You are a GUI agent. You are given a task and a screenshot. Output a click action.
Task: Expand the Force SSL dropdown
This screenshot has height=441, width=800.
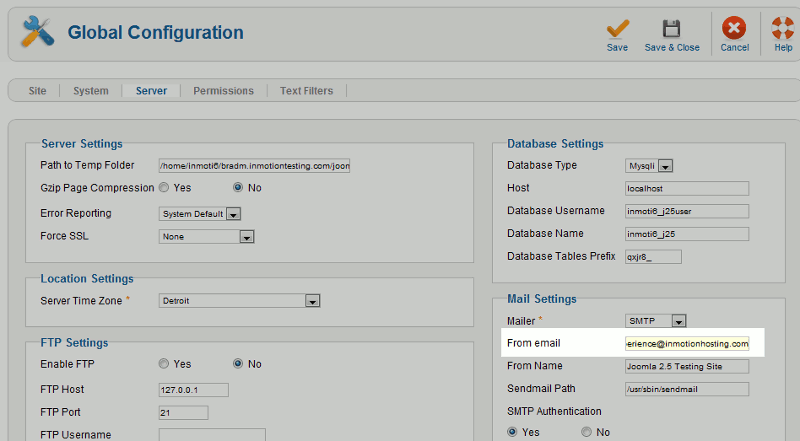pos(246,237)
